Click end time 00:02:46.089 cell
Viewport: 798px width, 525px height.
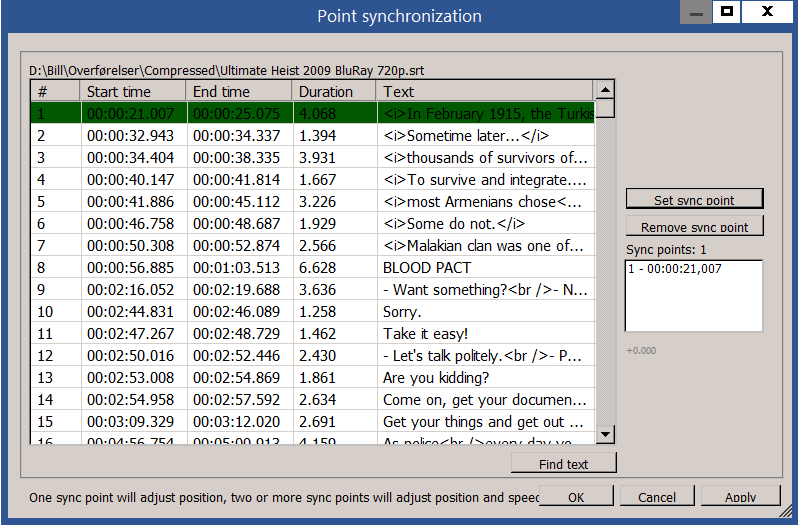240,311
